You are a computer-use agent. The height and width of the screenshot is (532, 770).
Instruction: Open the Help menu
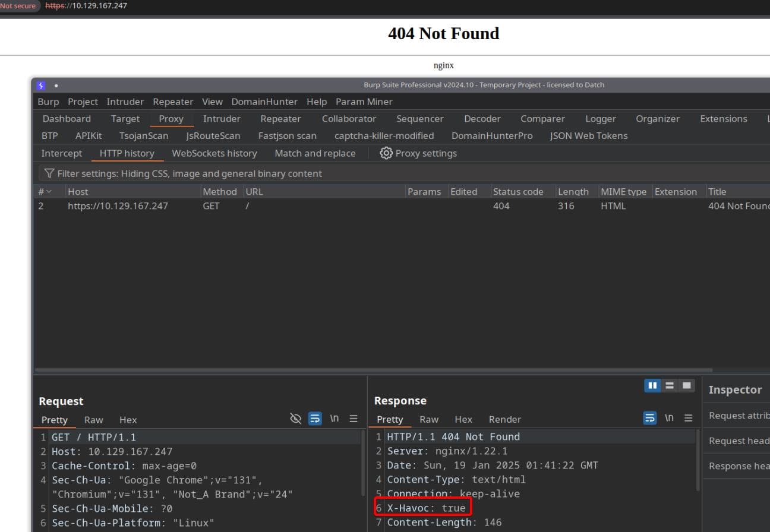pos(317,102)
